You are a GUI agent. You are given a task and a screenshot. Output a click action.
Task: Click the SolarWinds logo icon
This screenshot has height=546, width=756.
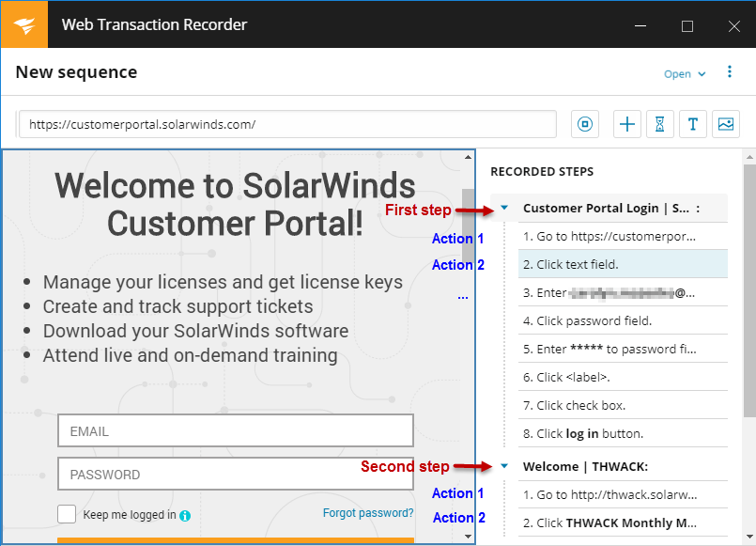(23, 24)
